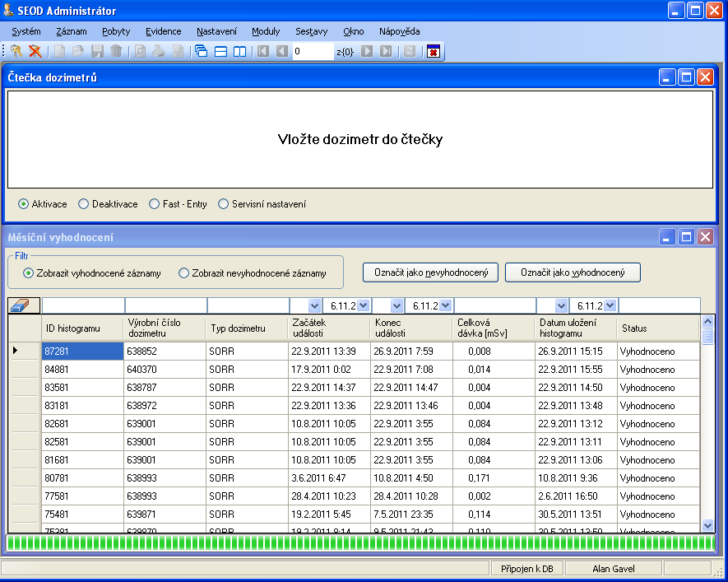Click the new record page icon

[x=59, y=51]
